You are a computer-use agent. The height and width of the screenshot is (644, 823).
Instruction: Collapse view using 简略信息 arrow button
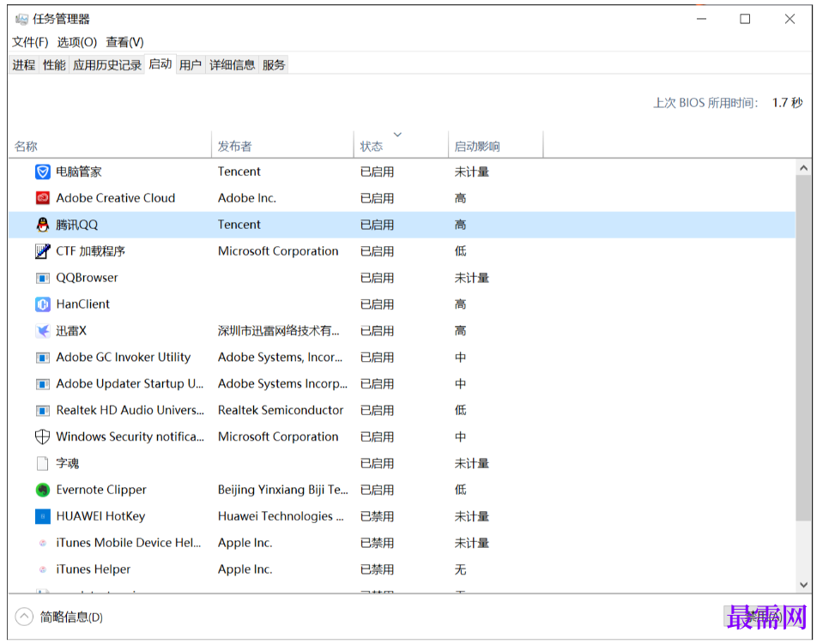tap(24, 617)
